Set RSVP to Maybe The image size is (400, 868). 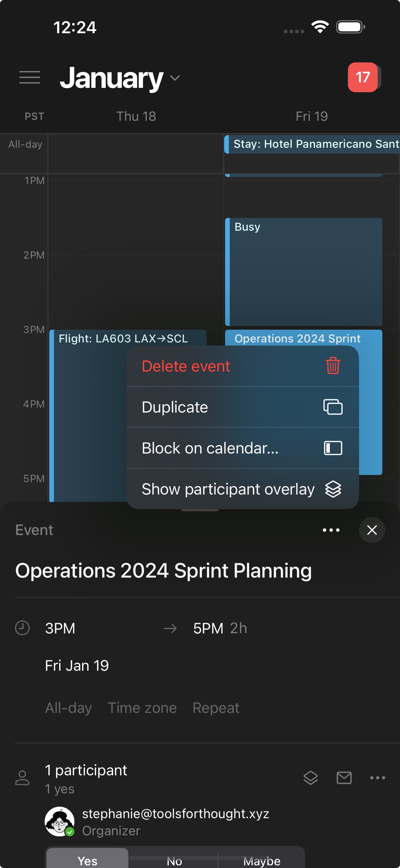262,861
